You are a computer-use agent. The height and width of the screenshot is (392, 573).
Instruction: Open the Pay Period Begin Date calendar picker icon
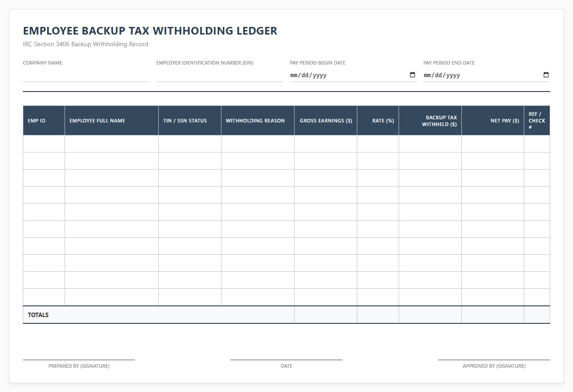point(412,75)
